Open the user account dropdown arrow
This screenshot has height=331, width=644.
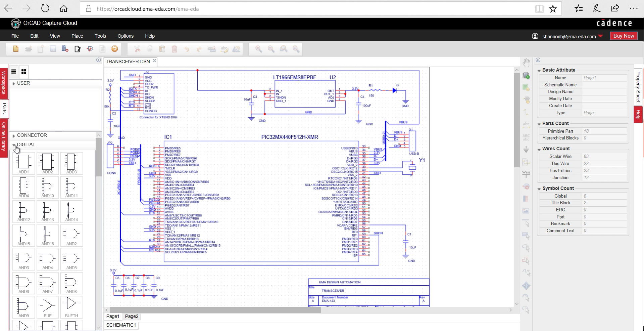pos(601,36)
